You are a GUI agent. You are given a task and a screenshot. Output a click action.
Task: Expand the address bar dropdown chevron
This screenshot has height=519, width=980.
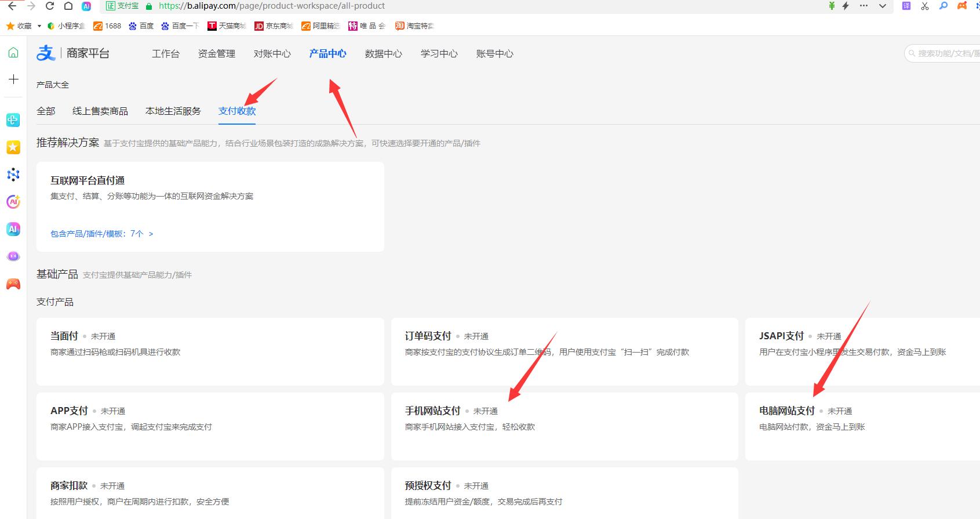pos(883,6)
